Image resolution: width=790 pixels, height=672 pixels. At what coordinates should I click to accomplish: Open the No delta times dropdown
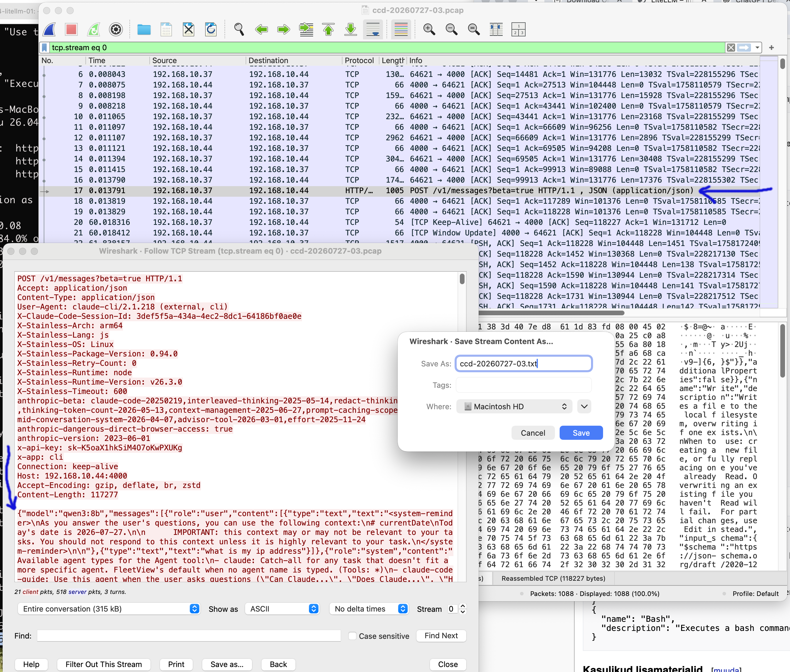coord(369,609)
